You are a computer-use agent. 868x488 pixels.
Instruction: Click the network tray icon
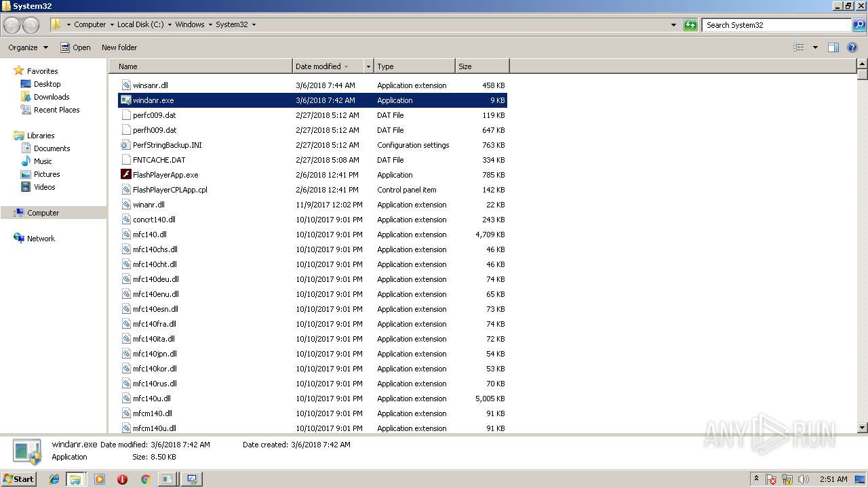click(787, 479)
